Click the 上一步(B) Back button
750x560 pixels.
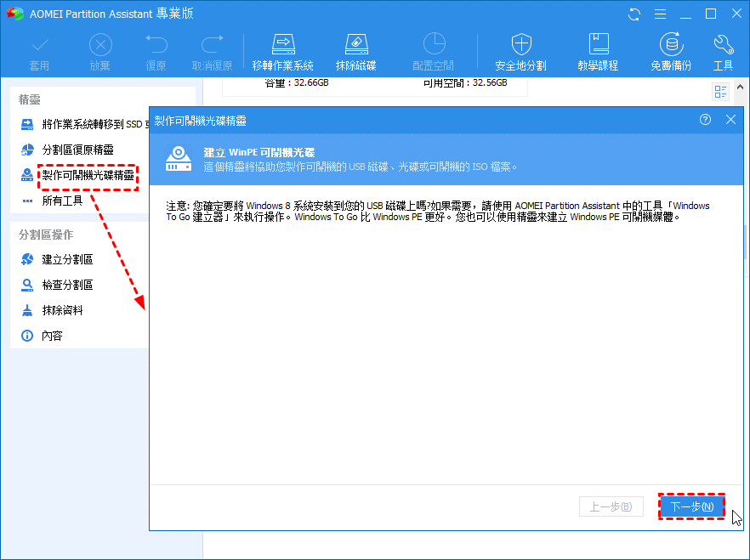point(611,506)
